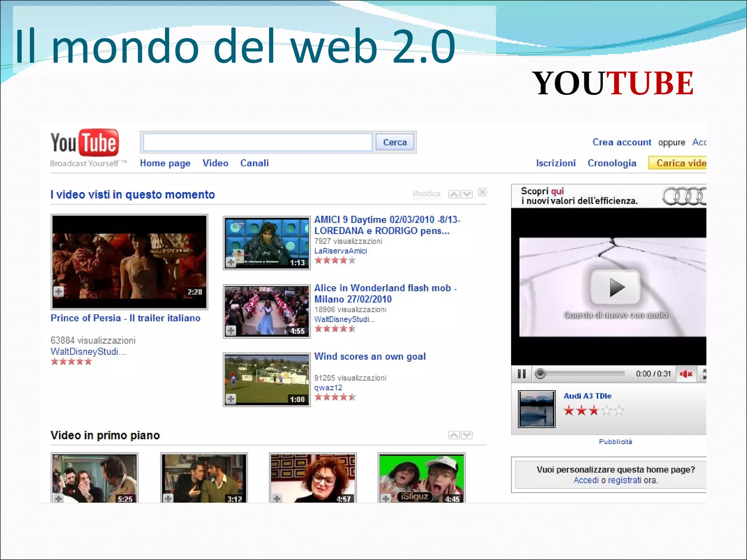Image resolution: width=747 pixels, height=560 pixels.
Task: Click the Crea account link
Action: click(x=622, y=142)
